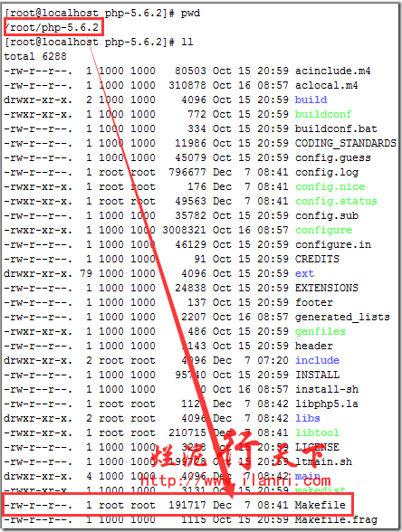Click the blue 'include' directory name
The width and height of the screenshot is (402, 532).
coord(317,360)
